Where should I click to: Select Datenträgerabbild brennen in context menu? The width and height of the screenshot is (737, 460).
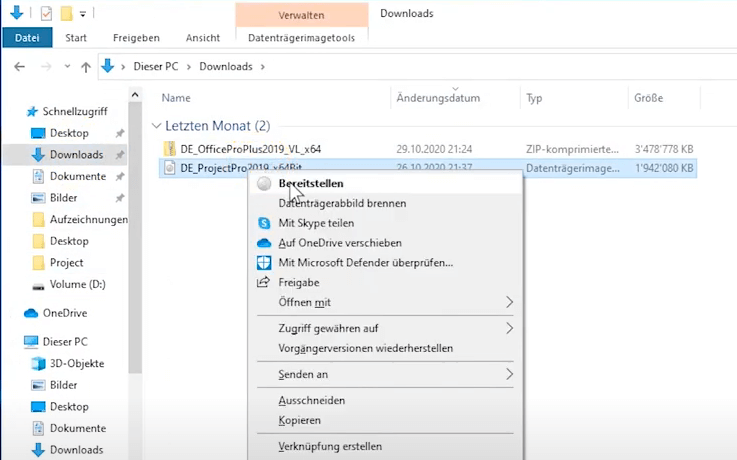pos(342,203)
